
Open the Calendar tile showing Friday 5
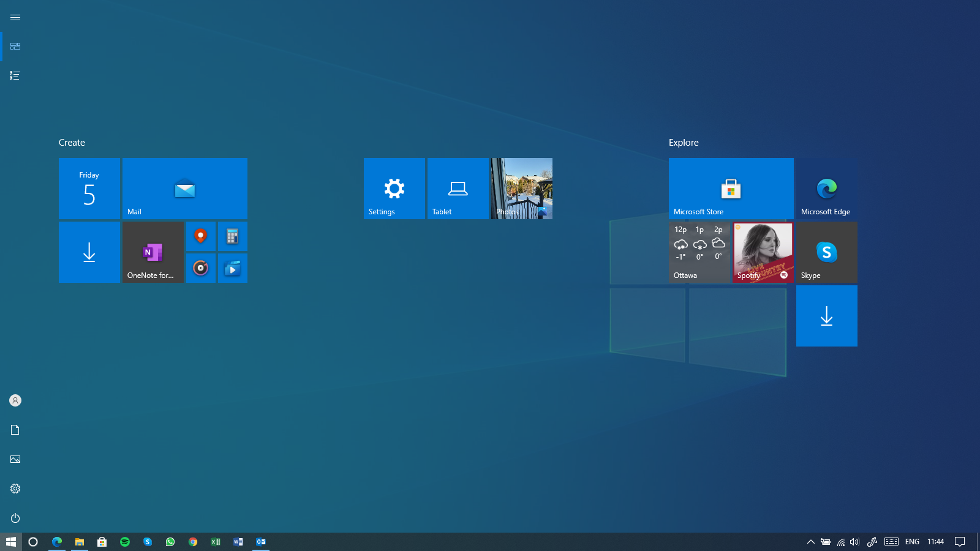89,189
